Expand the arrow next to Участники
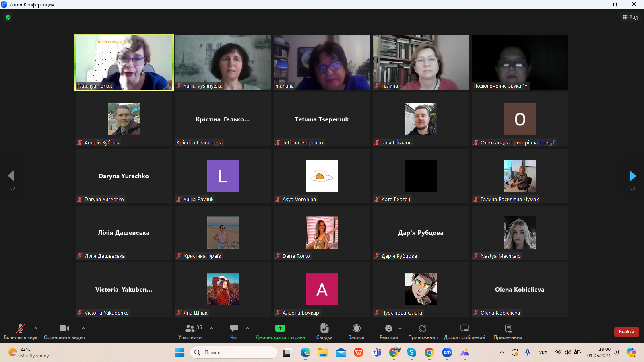644x362 pixels. [x=211, y=328]
